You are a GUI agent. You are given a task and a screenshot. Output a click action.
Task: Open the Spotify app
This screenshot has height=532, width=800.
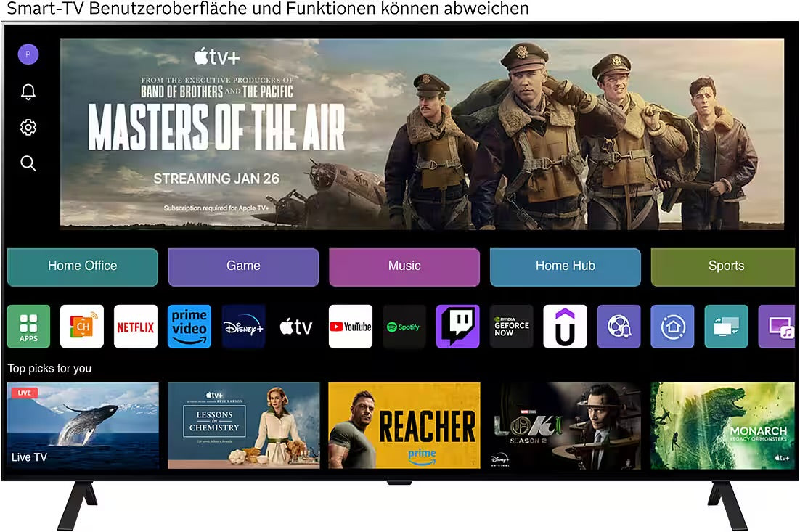click(x=404, y=327)
